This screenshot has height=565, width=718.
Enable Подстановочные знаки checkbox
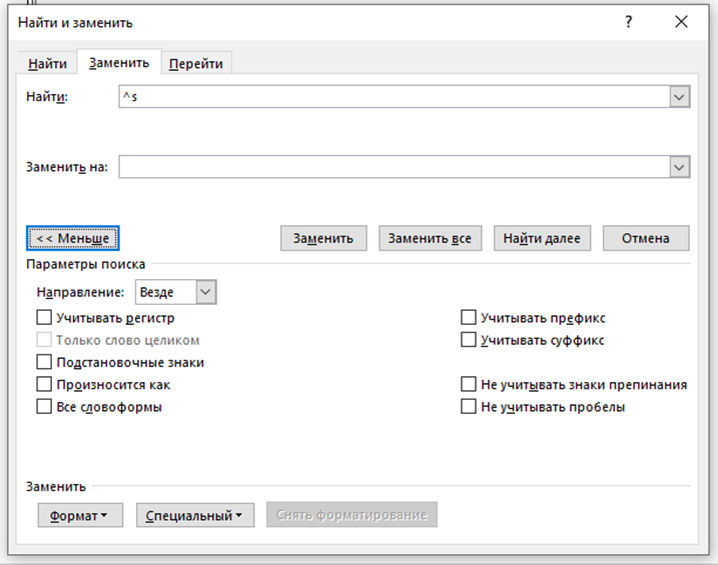(x=44, y=362)
